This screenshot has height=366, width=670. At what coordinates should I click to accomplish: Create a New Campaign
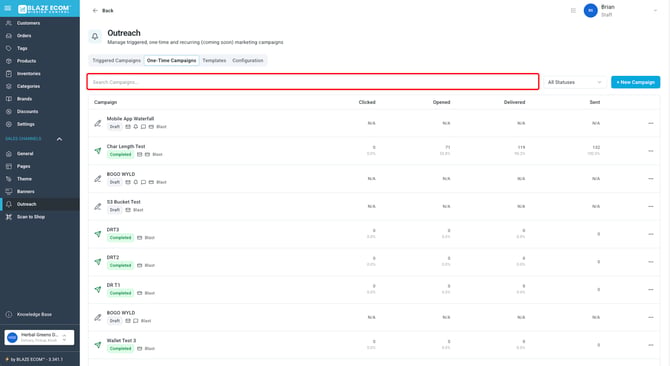click(635, 82)
